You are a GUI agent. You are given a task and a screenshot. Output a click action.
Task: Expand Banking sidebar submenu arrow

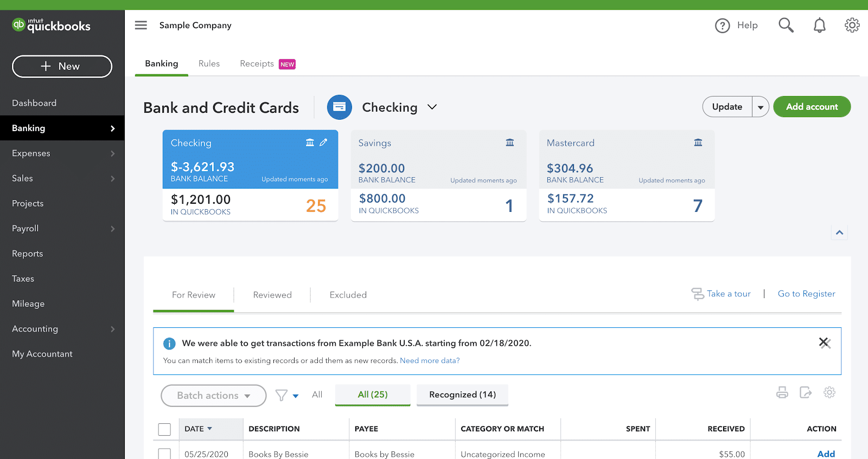113,128
